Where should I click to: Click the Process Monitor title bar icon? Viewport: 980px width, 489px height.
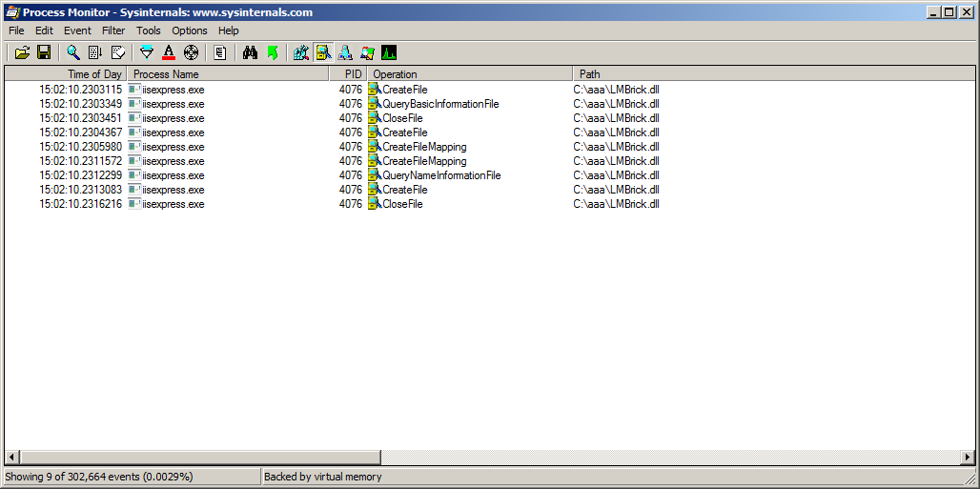click(x=11, y=11)
